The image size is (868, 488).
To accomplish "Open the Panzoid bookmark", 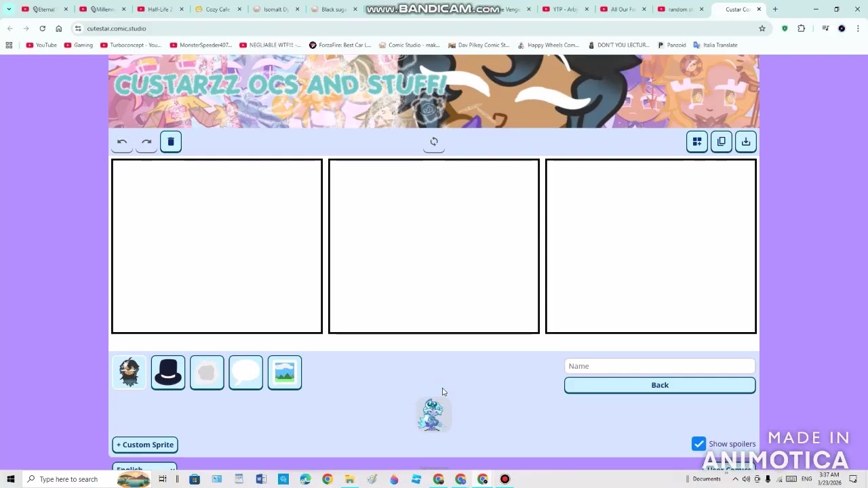I will [x=672, y=45].
